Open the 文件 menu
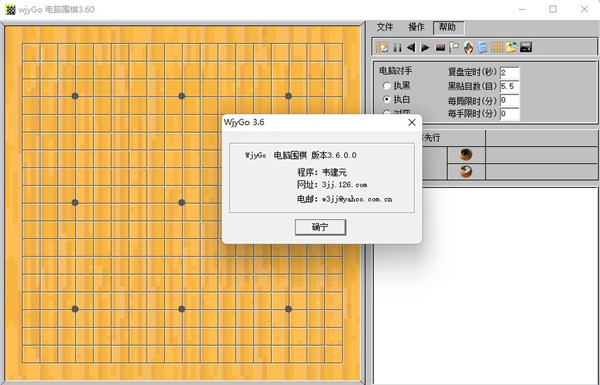 [x=385, y=27]
